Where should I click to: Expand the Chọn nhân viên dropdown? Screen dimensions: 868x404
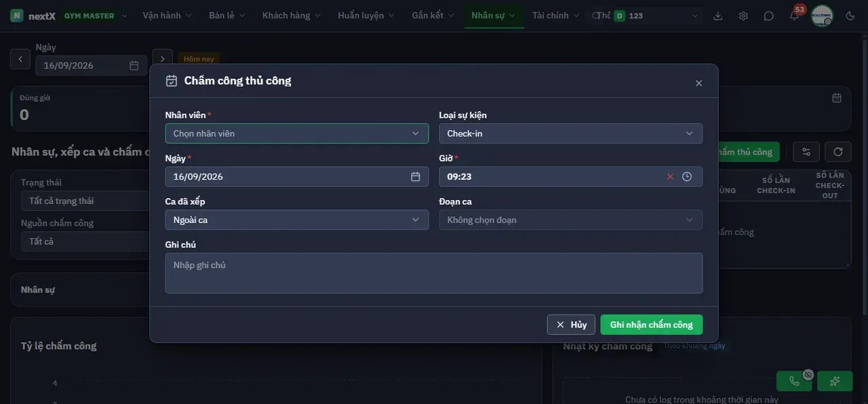297,134
